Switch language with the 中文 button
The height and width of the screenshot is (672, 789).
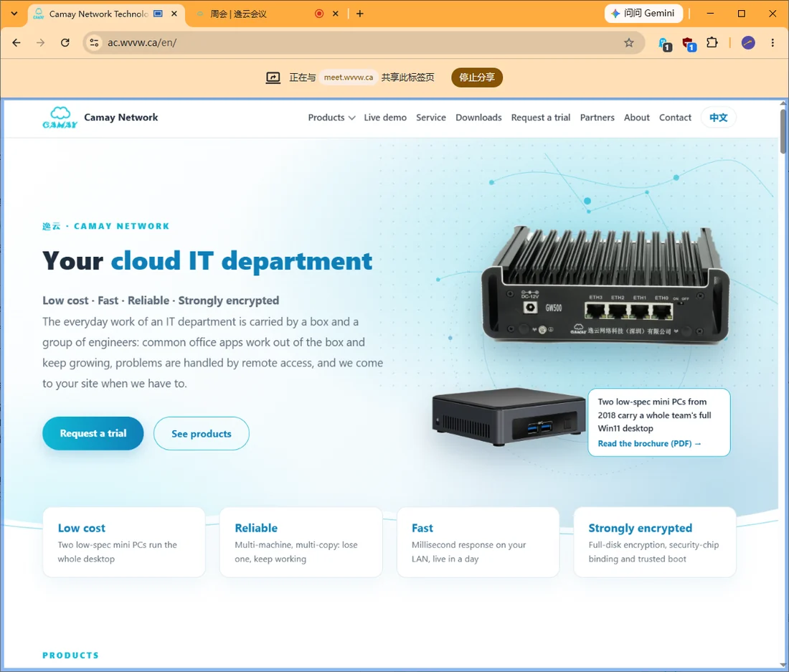point(719,118)
